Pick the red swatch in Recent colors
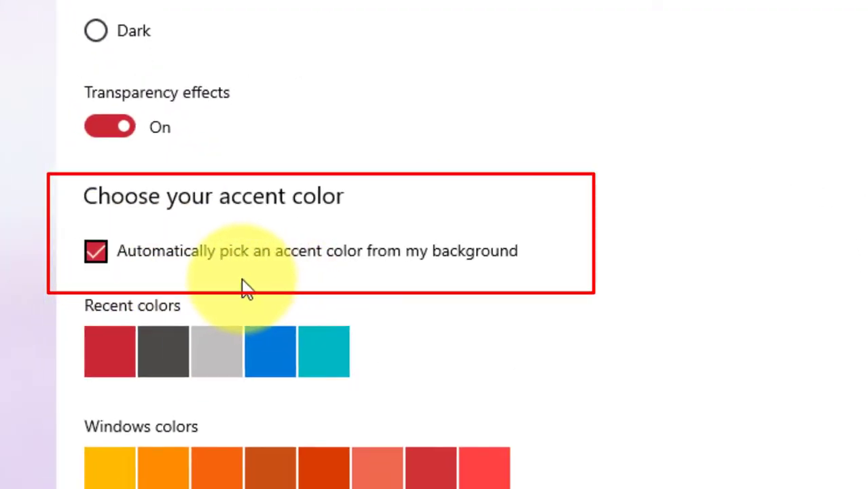Image resolution: width=868 pixels, height=489 pixels. [110, 351]
